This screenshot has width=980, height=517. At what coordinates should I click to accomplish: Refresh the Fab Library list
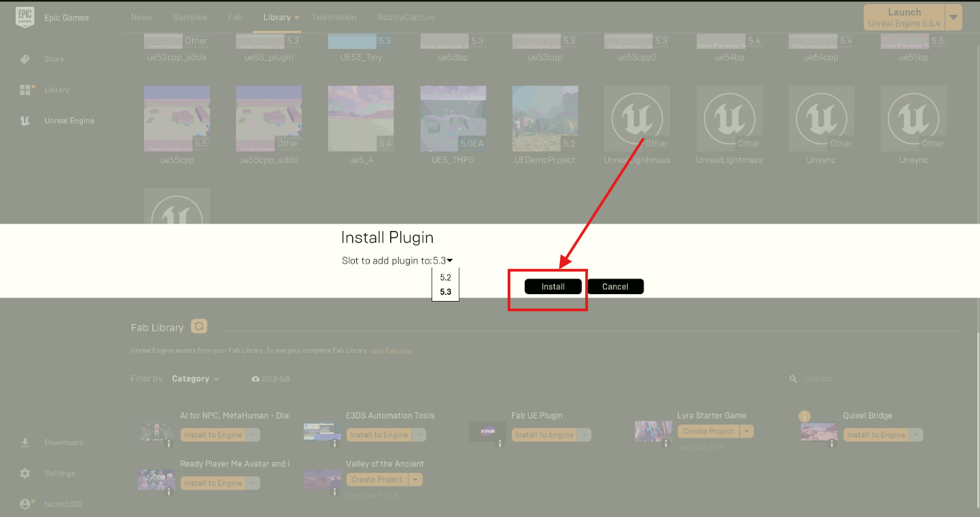tap(198, 327)
